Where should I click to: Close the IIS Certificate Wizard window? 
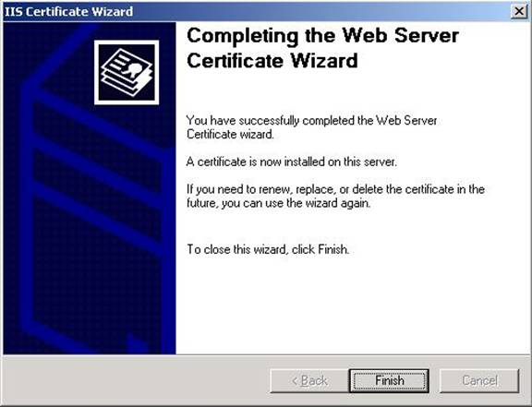click(519, 11)
